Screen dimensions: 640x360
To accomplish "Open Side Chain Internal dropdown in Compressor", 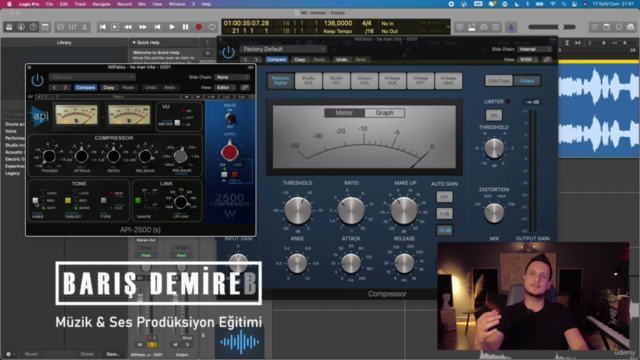I will point(535,49).
